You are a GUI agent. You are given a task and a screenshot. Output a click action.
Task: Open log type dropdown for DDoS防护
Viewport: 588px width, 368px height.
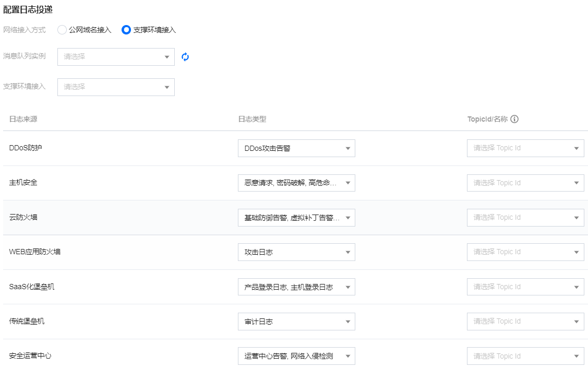click(x=296, y=148)
